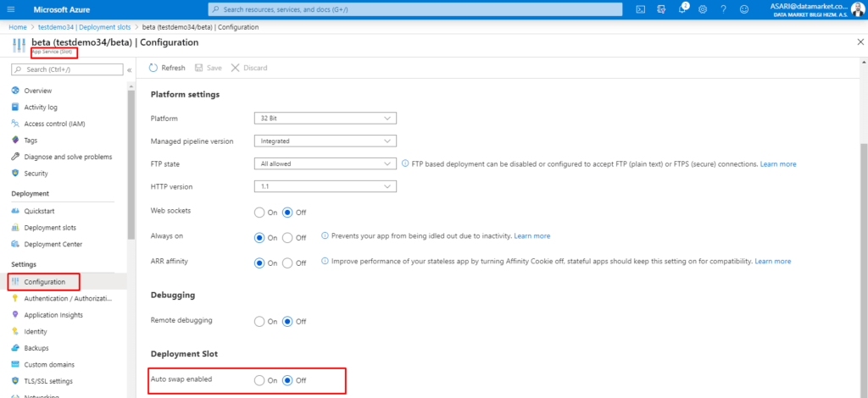868x398 pixels.
Task: Set Always on to Off
Action: tap(288, 237)
